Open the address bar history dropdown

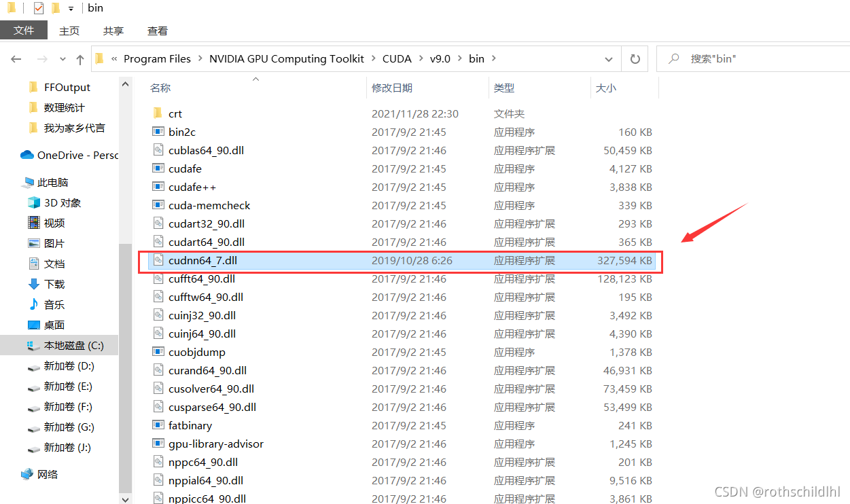609,59
